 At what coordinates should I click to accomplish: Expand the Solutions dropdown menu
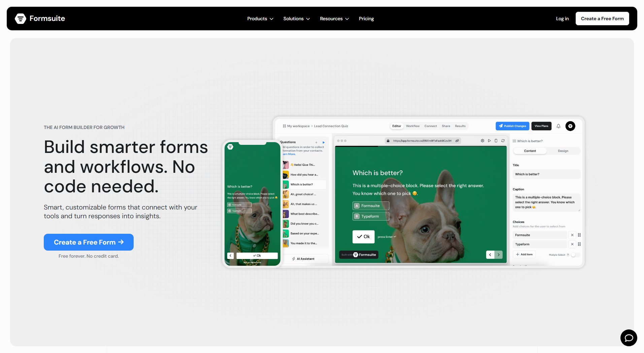(x=296, y=19)
